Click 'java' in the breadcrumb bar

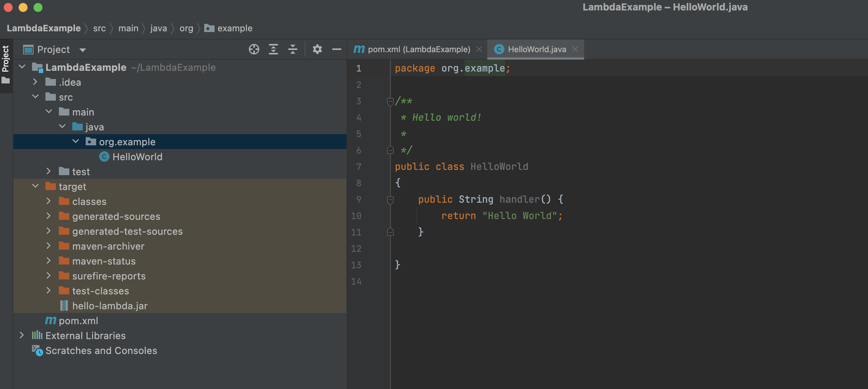coord(159,28)
